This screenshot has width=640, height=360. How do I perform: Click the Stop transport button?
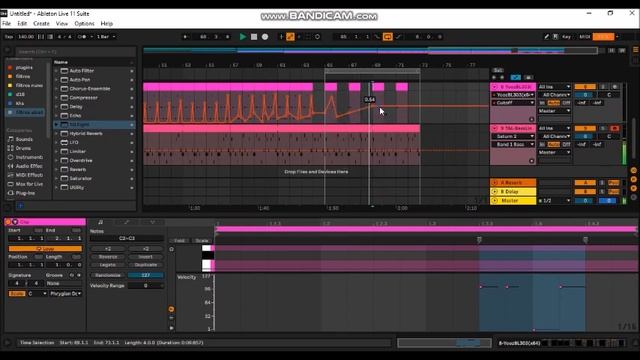254,37
